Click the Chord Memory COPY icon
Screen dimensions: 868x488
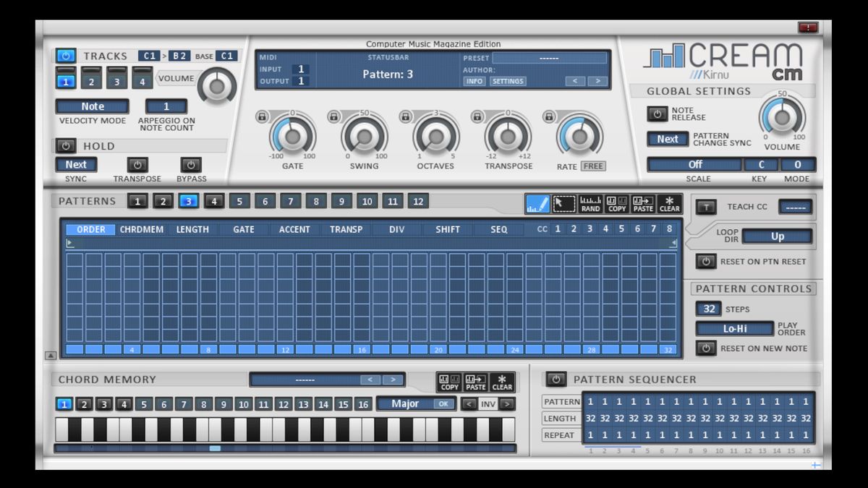(x=449, y=382)
